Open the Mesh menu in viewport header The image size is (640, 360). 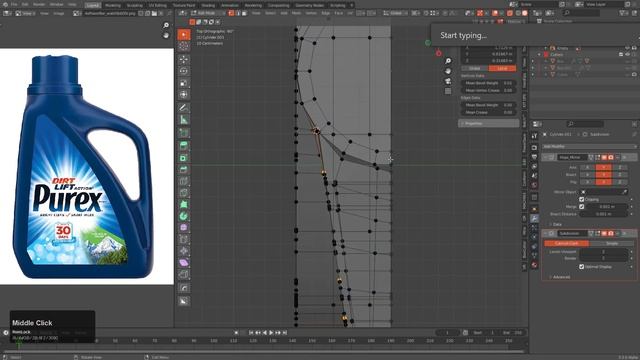pyautogui.click(x=296, y=13)
